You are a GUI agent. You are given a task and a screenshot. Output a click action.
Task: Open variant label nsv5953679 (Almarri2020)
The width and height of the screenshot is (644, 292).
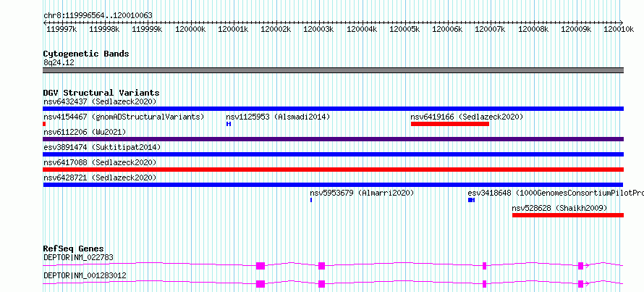coord(362,193)
